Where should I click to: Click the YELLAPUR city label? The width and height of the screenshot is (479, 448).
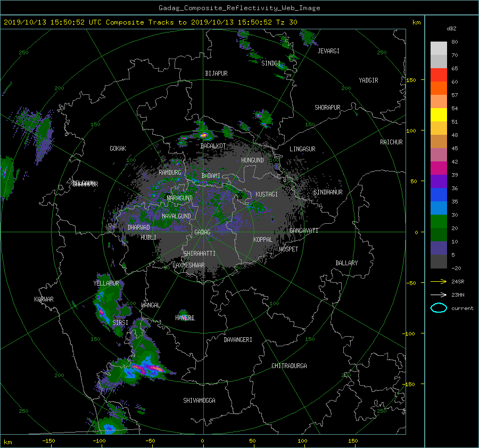coord(106,283)
